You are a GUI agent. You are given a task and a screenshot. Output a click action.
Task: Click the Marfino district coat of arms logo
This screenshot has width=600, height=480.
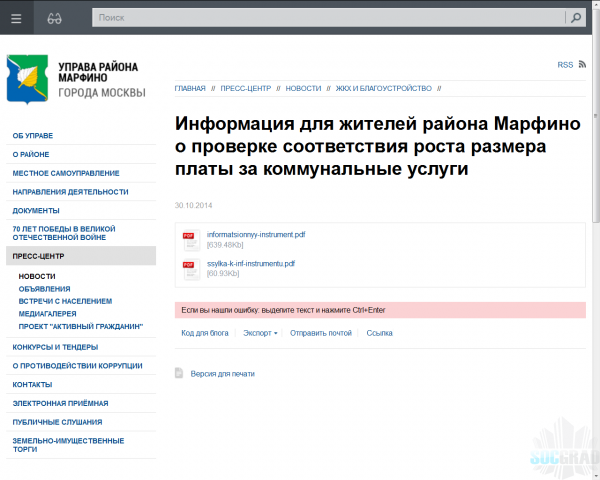[26, 79]
